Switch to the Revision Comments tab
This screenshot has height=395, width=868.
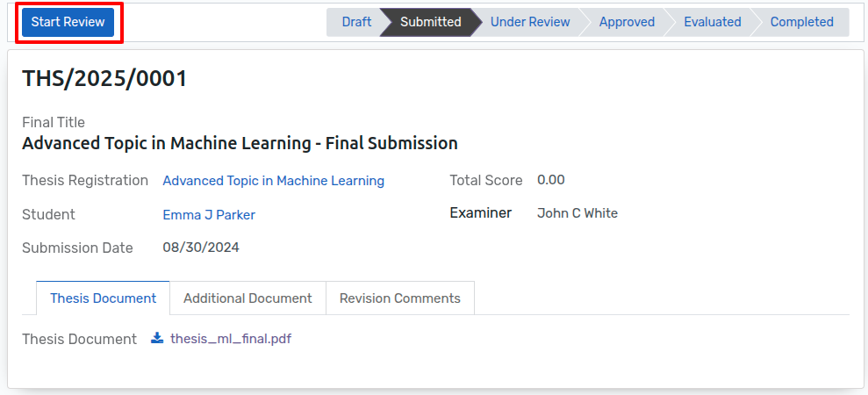point(399,298)
